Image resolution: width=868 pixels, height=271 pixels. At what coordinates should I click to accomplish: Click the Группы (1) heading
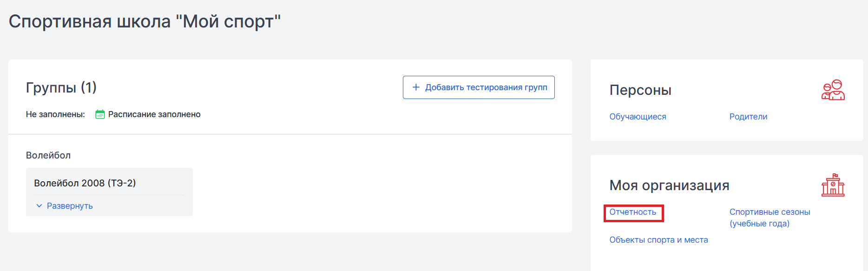click(61, 87)
